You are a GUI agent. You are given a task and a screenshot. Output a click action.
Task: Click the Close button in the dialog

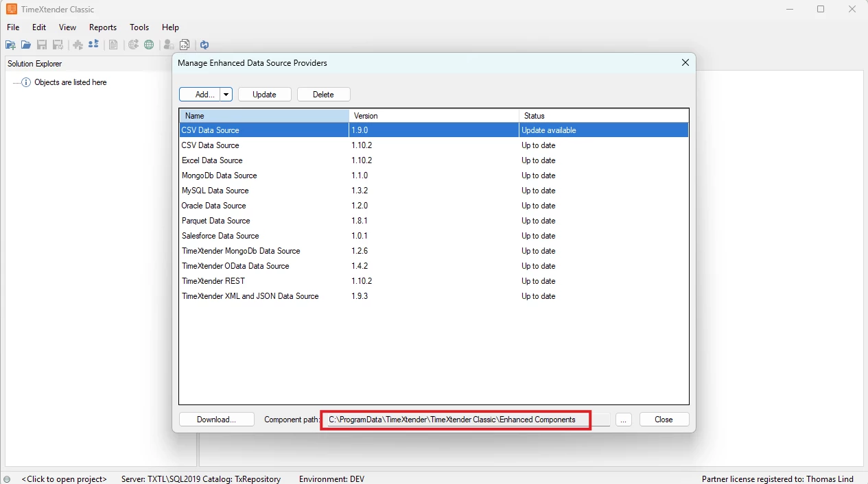coord(664,420)
